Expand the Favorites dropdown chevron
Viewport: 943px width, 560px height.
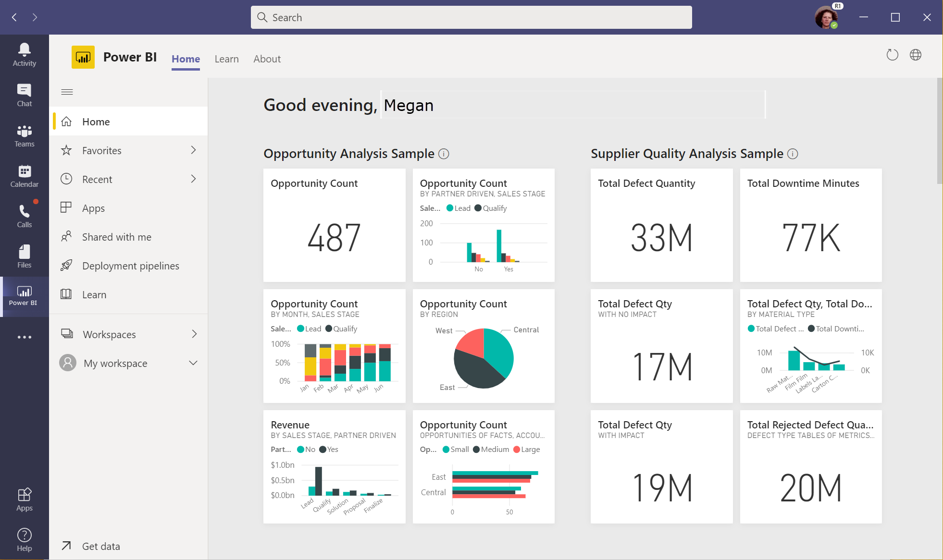point(194,150)
